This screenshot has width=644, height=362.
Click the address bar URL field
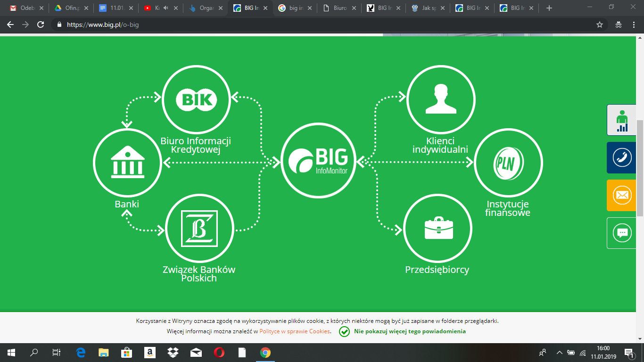tap(325, 25)
